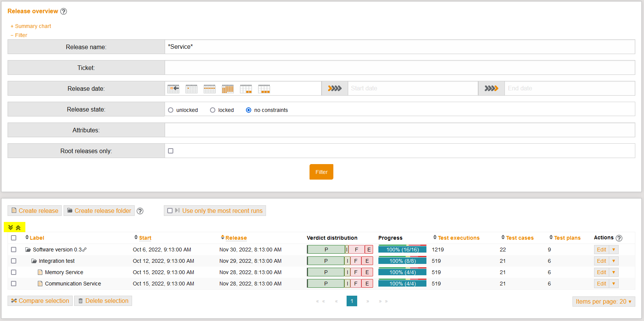This screenshot has height=321, width=644.
Task: Open the Items per page dropdown
Action: tap(603, 301)
